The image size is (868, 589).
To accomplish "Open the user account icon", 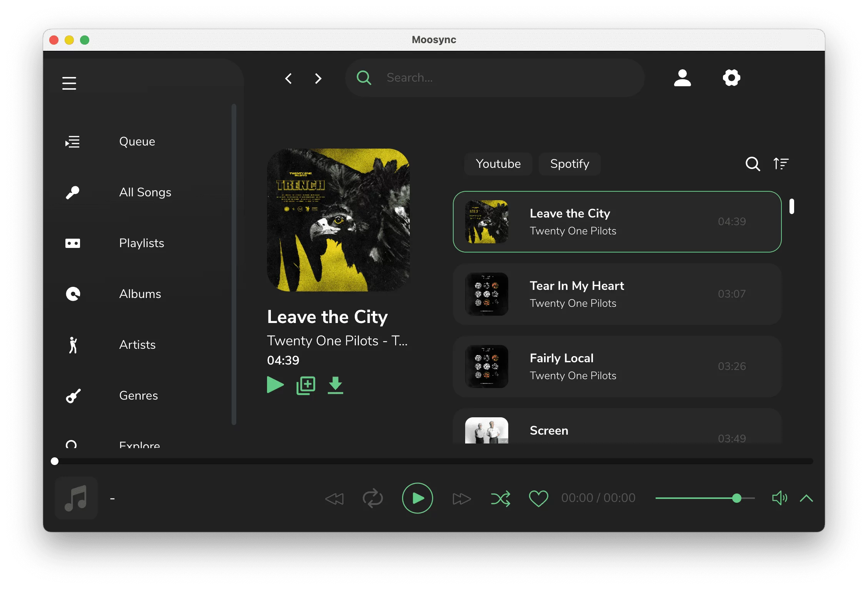I will (682, 78).
